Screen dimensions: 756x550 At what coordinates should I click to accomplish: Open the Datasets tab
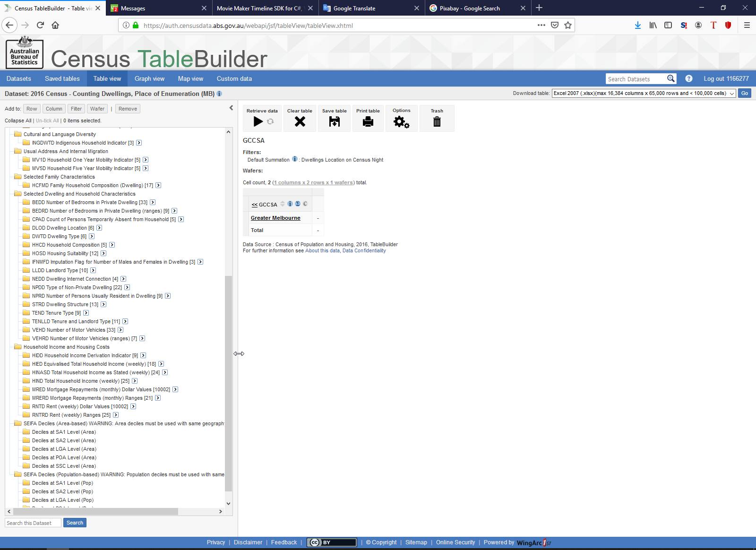(19, 78)
